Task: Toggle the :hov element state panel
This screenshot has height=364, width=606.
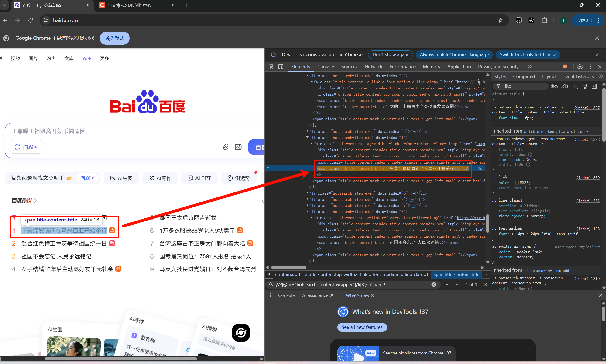Action: click(555, 86)
